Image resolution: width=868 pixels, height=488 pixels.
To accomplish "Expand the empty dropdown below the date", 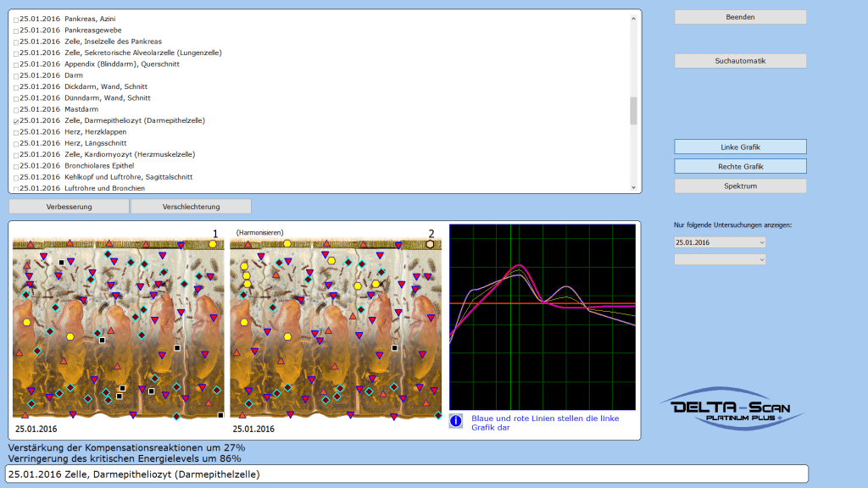I will coord(720,259).
